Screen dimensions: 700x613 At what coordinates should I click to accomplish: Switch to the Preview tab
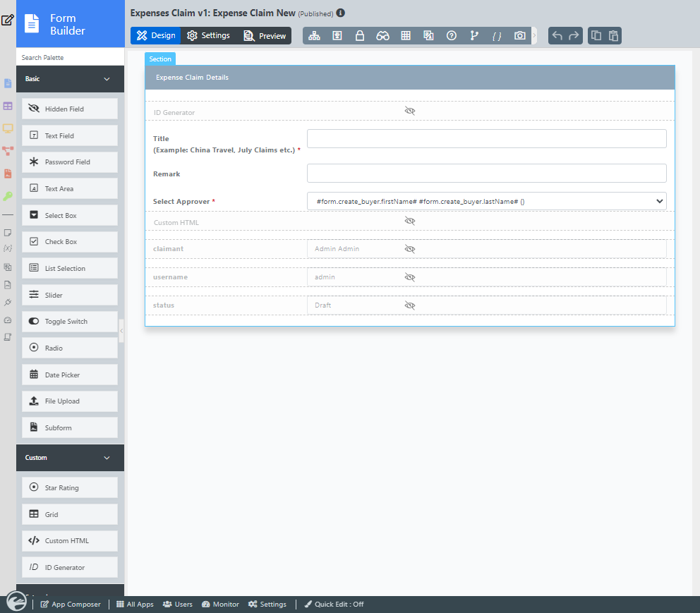[x=265, y=36]
